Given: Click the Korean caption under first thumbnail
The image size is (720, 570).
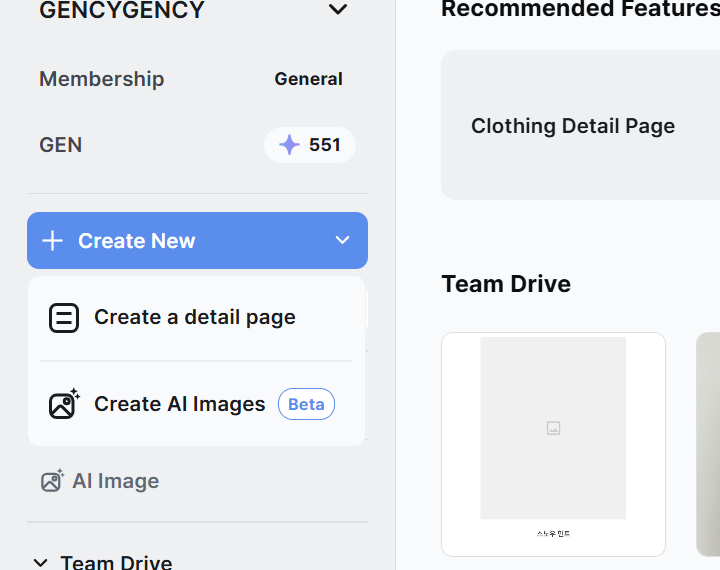Looking at the screenshot, I should click(x=553, y=534).
